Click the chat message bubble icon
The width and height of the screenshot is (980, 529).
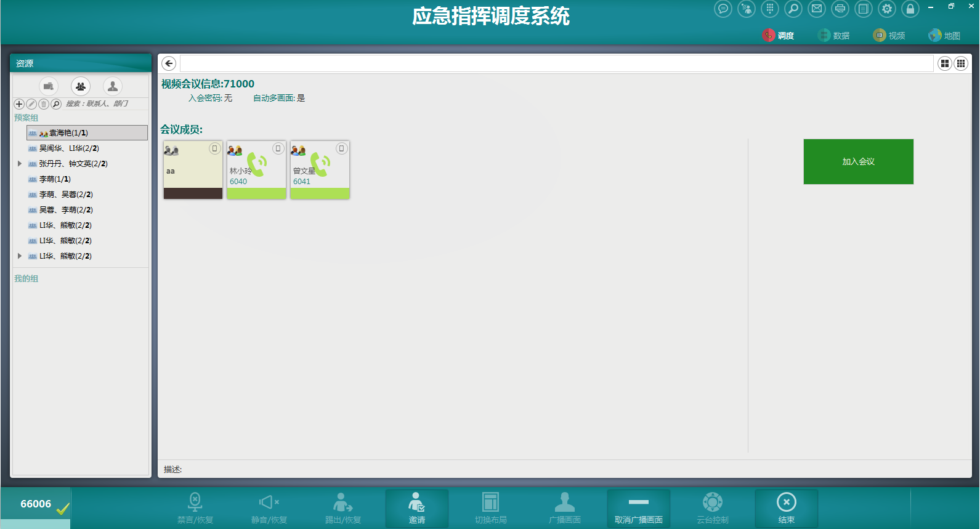(x=723, y=9)
